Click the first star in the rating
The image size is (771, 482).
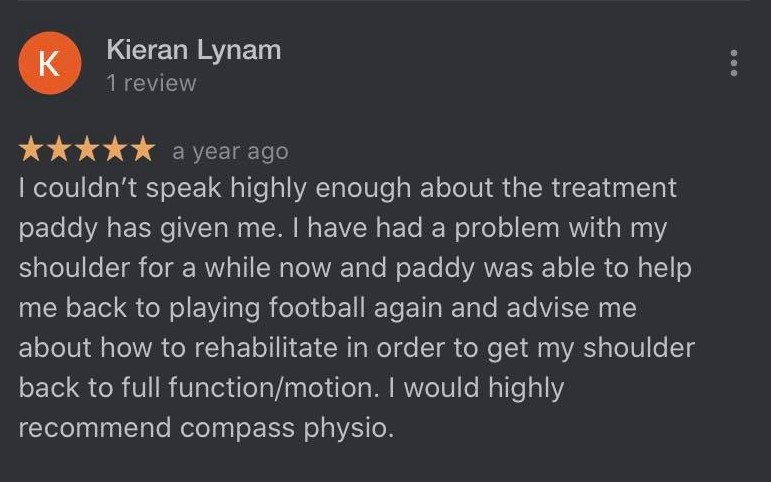point(31,151)
